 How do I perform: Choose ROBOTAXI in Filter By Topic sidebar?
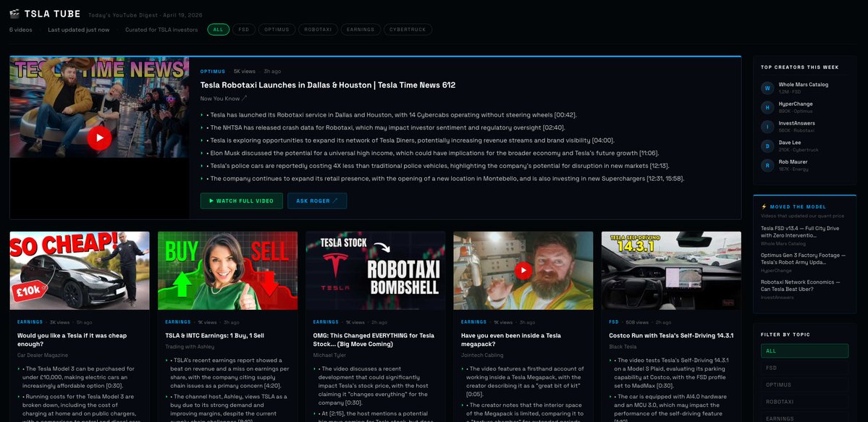(x=804, y=402)
